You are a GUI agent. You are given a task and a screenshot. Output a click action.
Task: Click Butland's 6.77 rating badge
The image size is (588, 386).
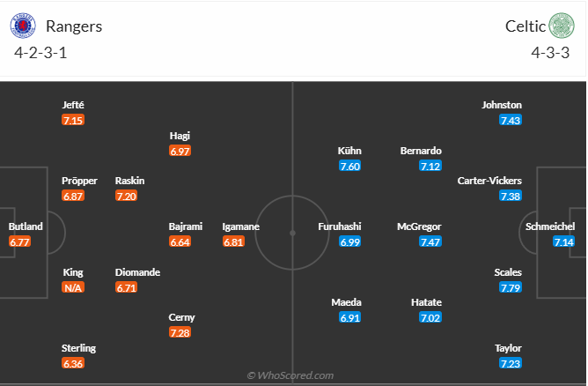tap(19, 241)
